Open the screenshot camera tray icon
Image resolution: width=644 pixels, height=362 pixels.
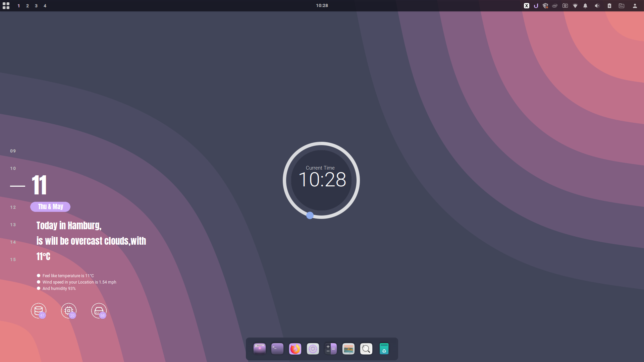coord(565,6)
